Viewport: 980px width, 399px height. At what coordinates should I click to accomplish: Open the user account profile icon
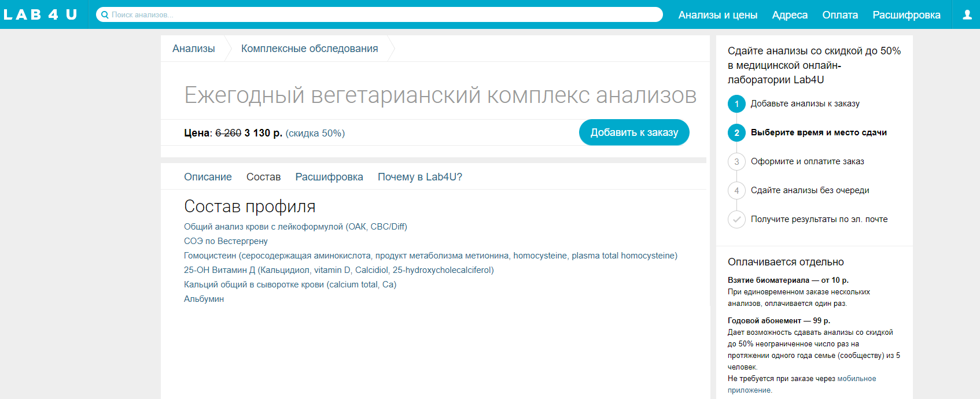(x=967, y=15)
